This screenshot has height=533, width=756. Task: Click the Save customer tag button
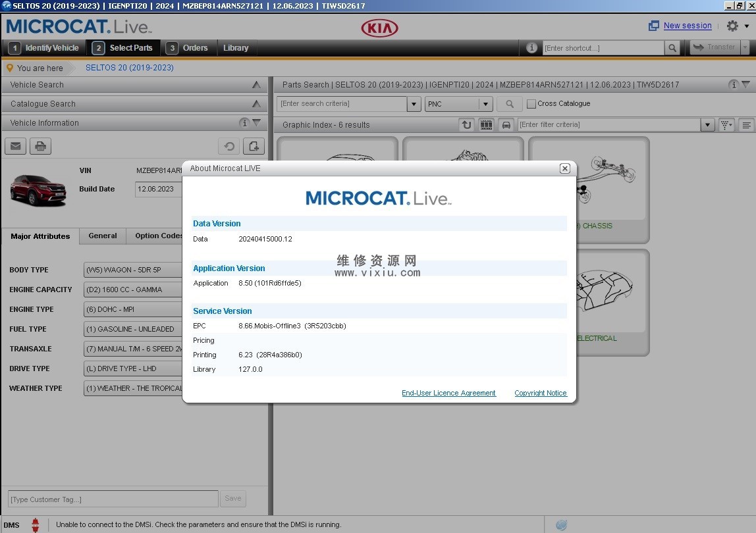pos(233,498)
